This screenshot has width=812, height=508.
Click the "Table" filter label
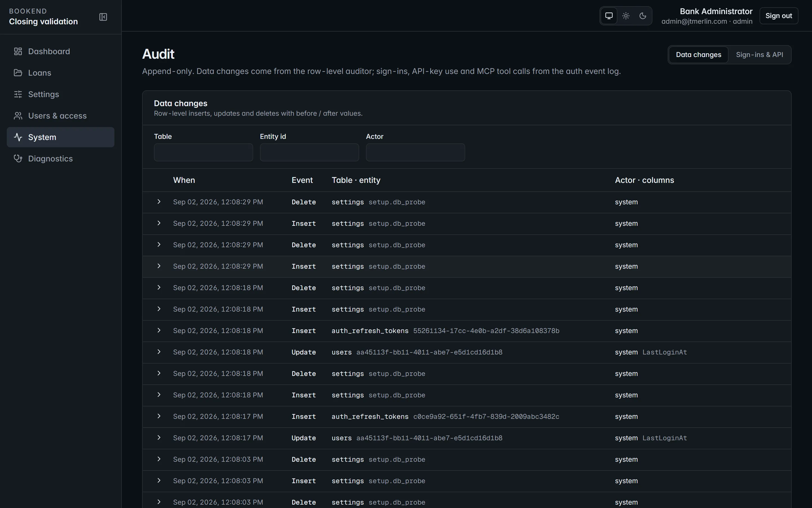tap(163, 137)
